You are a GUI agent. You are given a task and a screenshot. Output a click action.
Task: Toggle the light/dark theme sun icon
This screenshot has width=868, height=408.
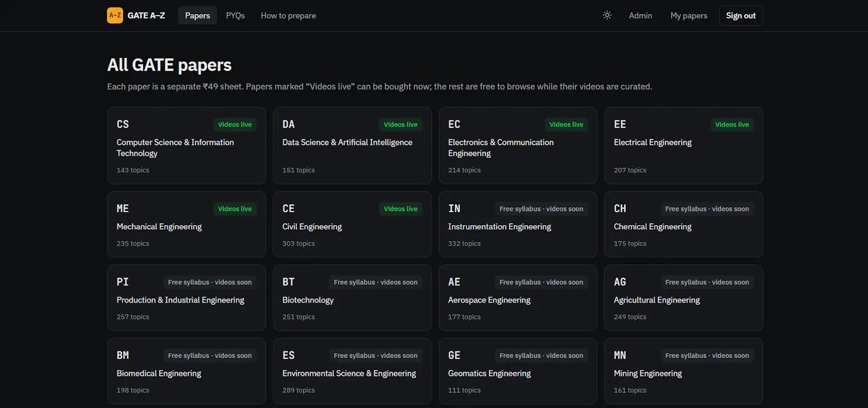click(x=607, y=15)
